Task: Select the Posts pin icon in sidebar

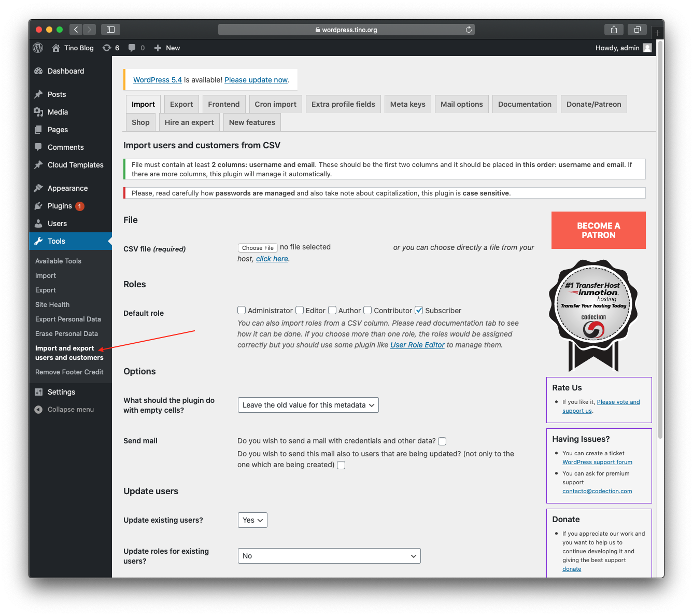Action: pos(38,94)
